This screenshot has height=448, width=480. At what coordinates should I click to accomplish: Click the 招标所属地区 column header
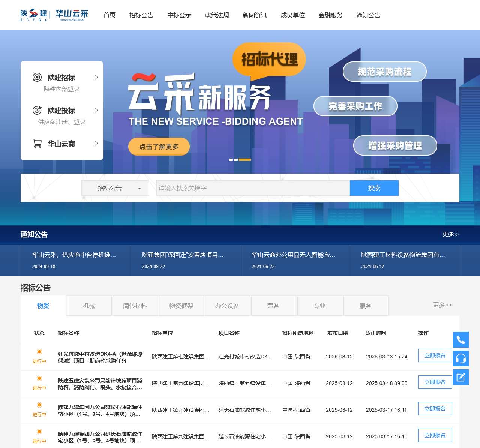298,333
